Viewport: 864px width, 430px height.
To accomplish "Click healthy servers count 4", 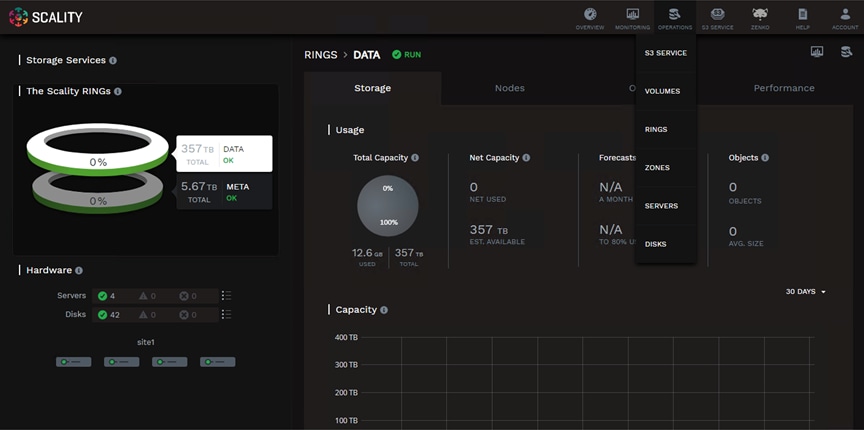I will click(107, 296).
